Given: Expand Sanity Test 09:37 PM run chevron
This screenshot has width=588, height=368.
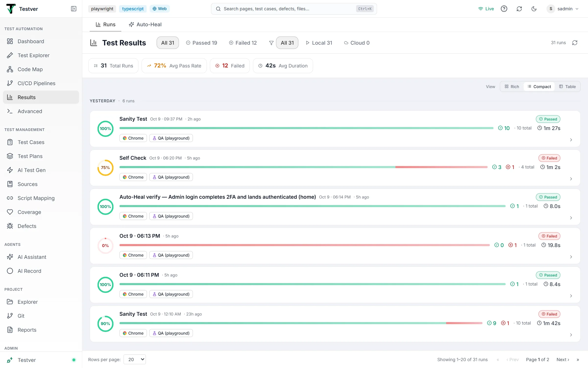Looking at the screenshot, I should click(x=571, y=140).
